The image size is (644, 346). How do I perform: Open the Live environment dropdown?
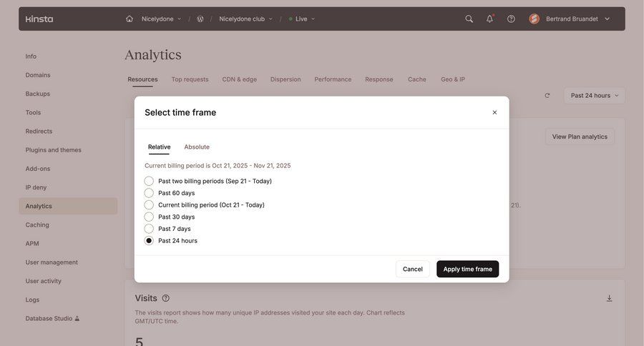(302, 19)
